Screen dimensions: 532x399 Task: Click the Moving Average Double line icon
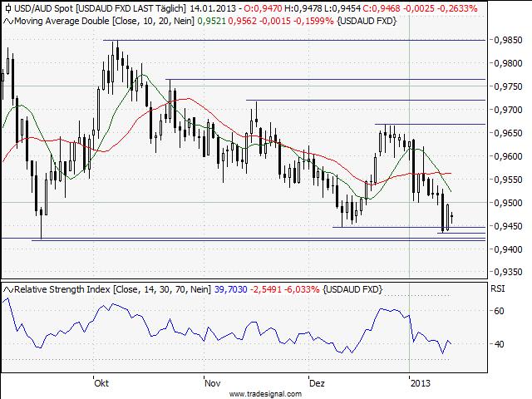tap(7, 21)
